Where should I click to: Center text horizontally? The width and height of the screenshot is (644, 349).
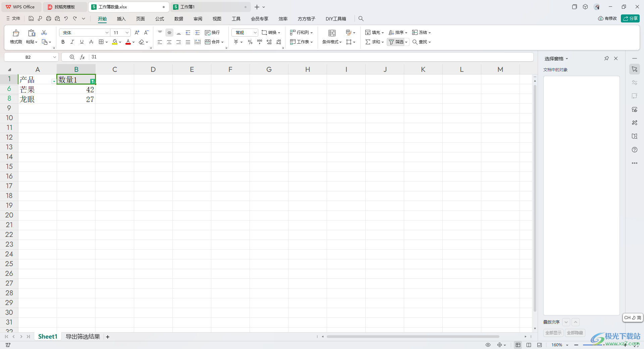click(169, 42)
